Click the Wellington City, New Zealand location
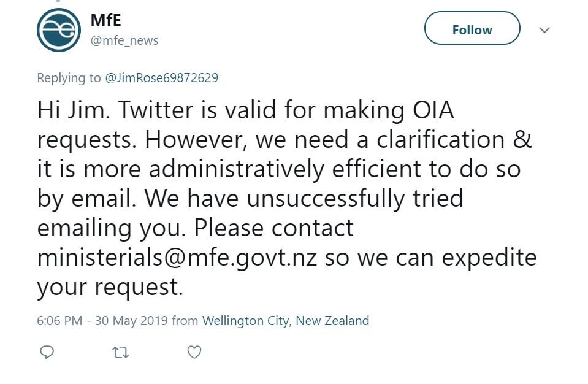Screen dimensions: 588x384 click(x=286, y=320)
